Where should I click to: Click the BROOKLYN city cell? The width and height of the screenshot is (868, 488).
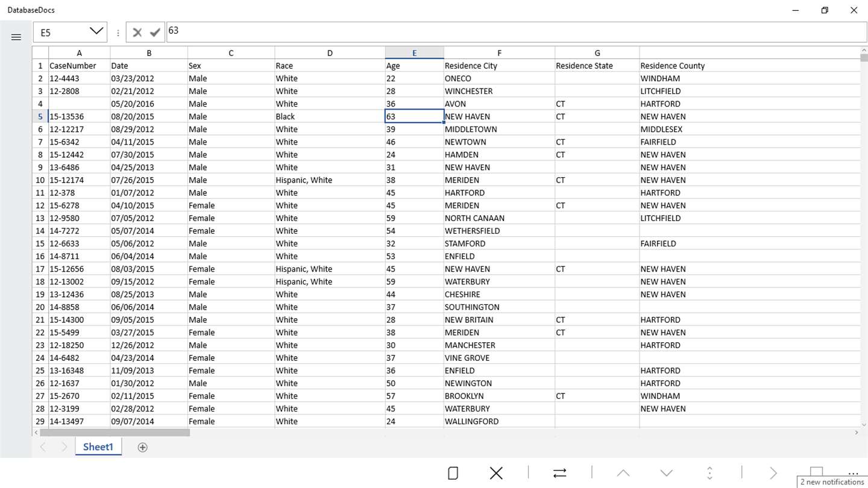[x=499, y=396]
